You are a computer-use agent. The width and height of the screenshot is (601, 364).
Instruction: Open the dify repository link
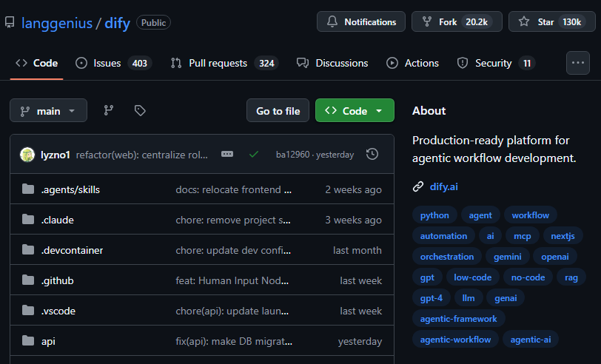117,23
